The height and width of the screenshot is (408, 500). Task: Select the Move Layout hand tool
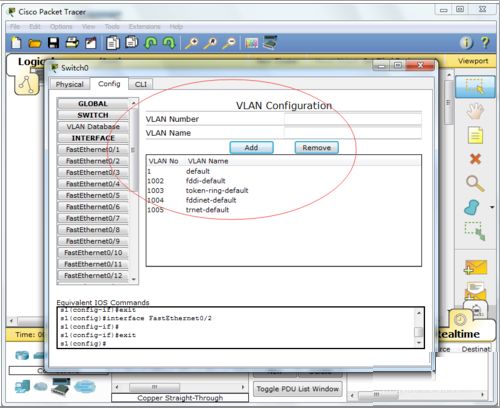[x=475, y=111]
